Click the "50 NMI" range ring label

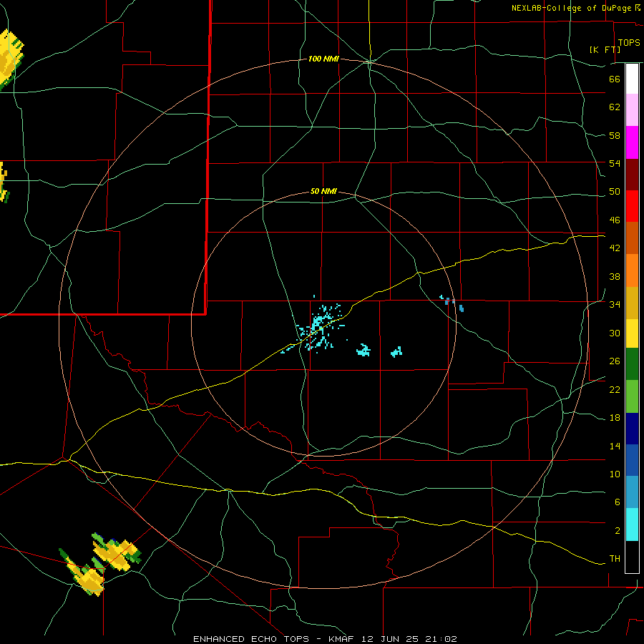(323, 191)
